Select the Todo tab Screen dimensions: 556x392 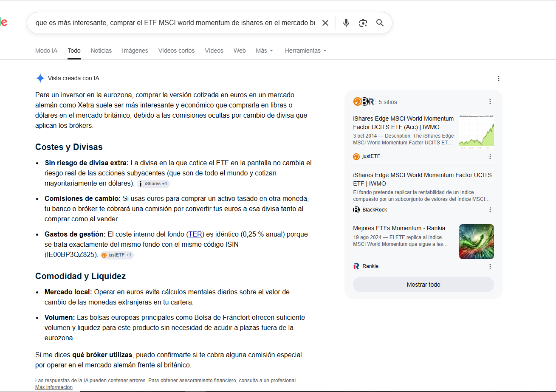[x=74, y=51]
